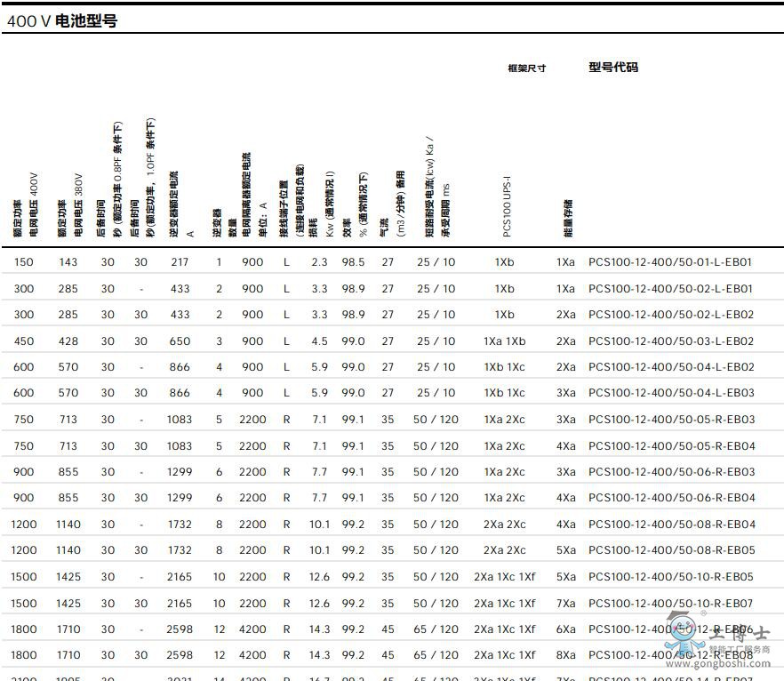
Task: Click the '400 V 电池型号' title
Action: tap(62, 21)
